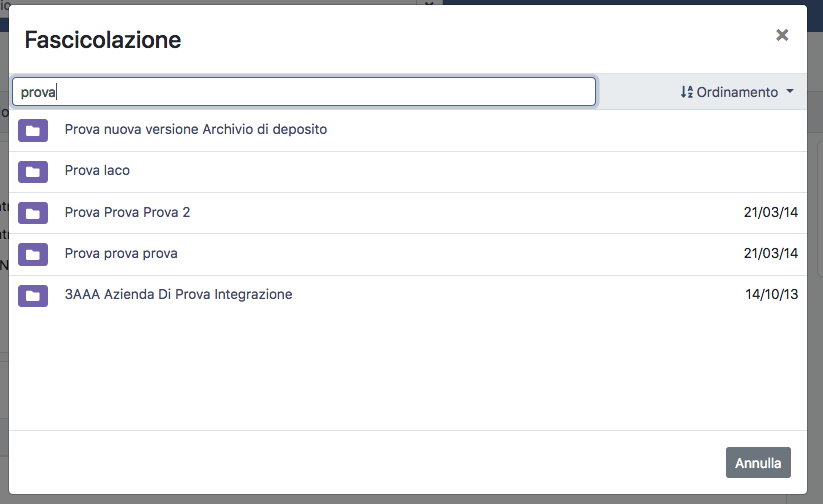Screen dimensions: 823x504
Task: Select the "Prova Prova Prova 2" entry
Action: (127, 213)
